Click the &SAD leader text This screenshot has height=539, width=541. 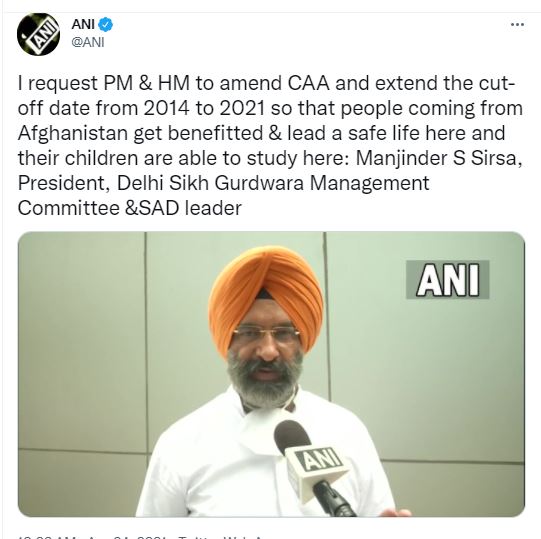tap(183, 208)
